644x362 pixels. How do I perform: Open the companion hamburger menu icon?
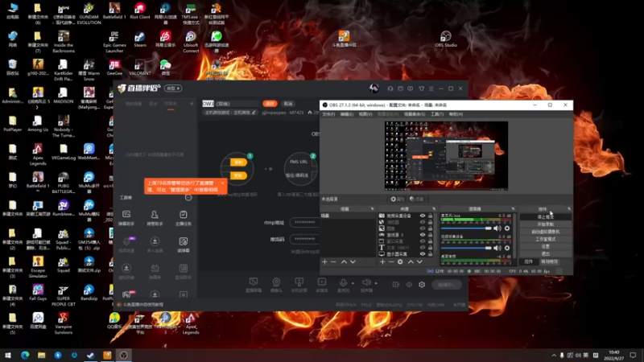431,88
